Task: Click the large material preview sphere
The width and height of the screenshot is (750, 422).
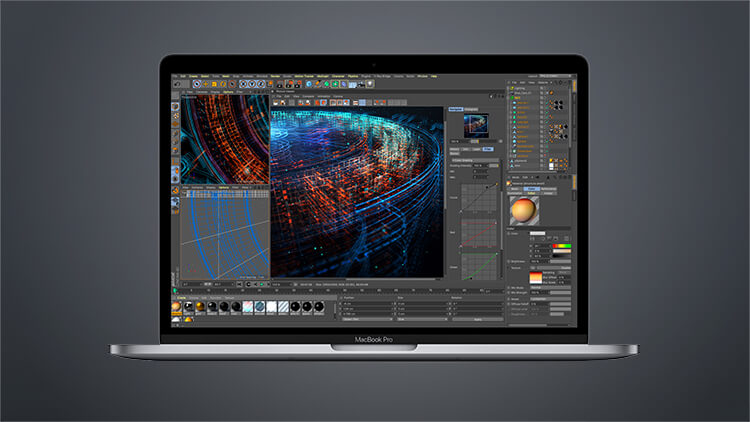Action: coord(523,211)
